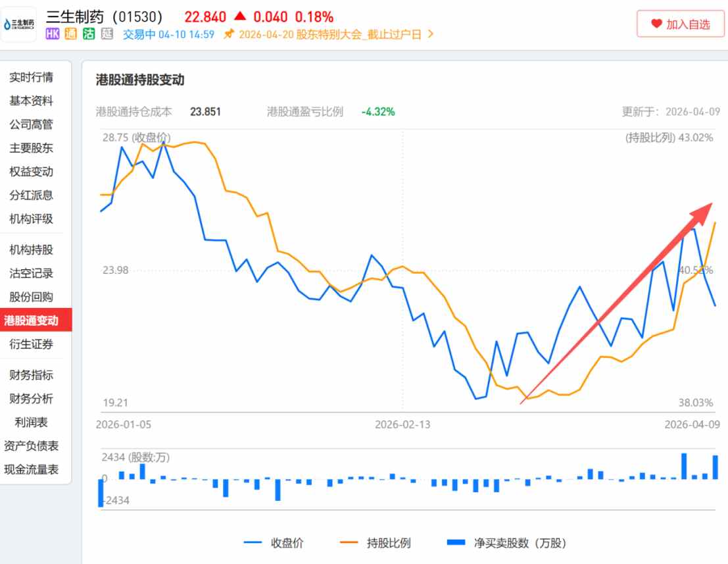Image resolution: width=728 pixels, height=564 pixels.
Task: Click the purple HK market badge
Action: tap(53, 34)
